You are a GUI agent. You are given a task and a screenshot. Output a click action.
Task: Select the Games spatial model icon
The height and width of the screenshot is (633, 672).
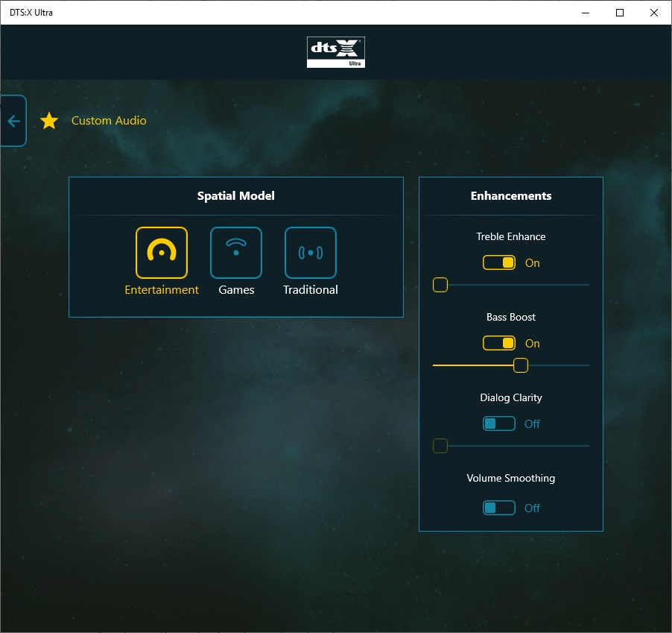(235, 253)
